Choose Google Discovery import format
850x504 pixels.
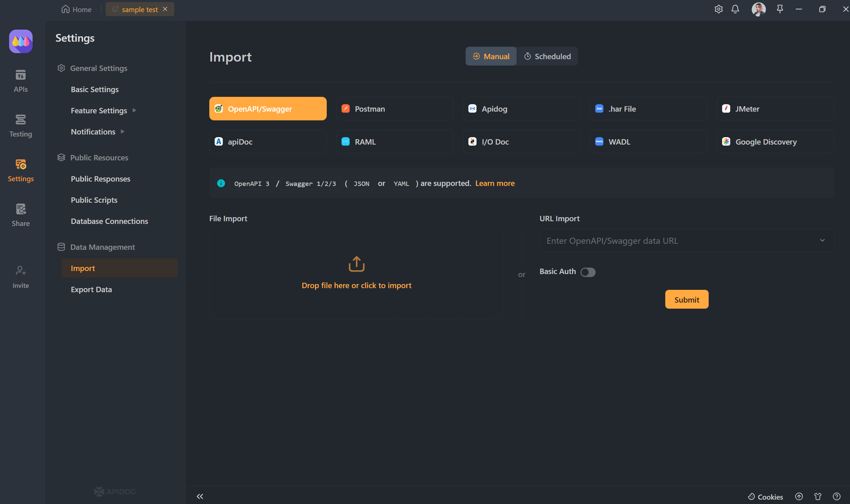tap(775, 142)
